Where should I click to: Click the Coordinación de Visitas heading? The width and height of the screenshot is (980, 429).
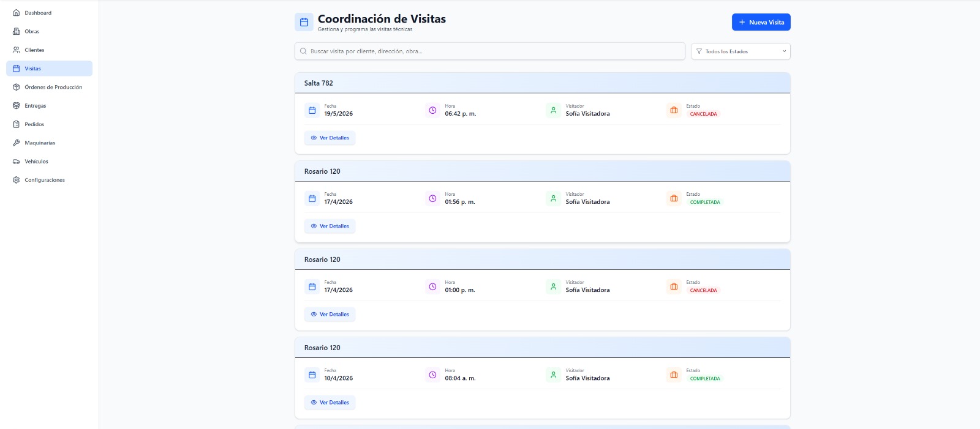(382, 19)
